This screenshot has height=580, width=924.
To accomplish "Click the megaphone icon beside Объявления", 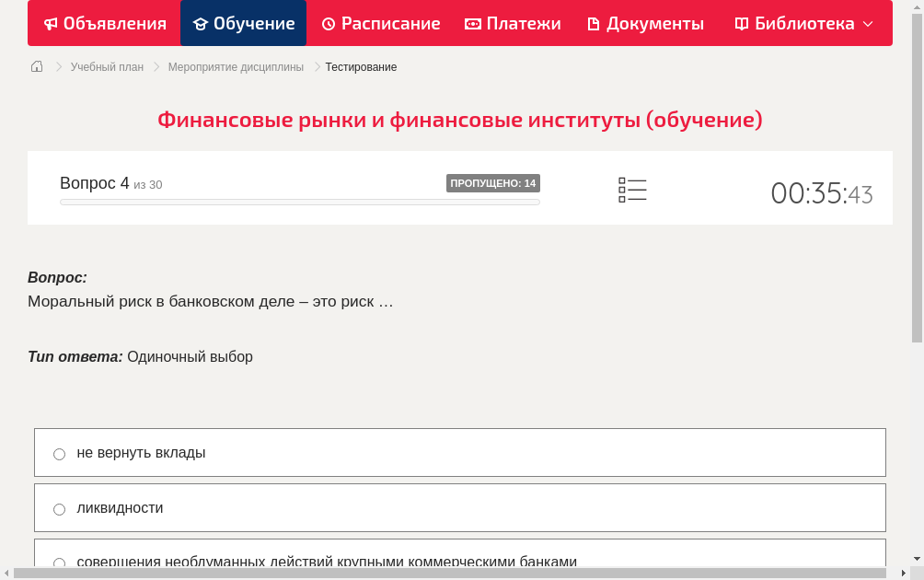I will coord(51,24).
